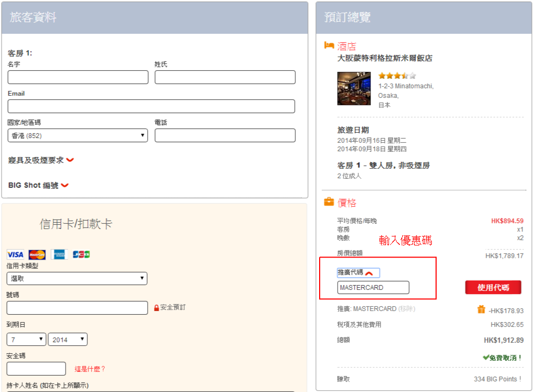Click the JCB card logo

tap(81, 254)
